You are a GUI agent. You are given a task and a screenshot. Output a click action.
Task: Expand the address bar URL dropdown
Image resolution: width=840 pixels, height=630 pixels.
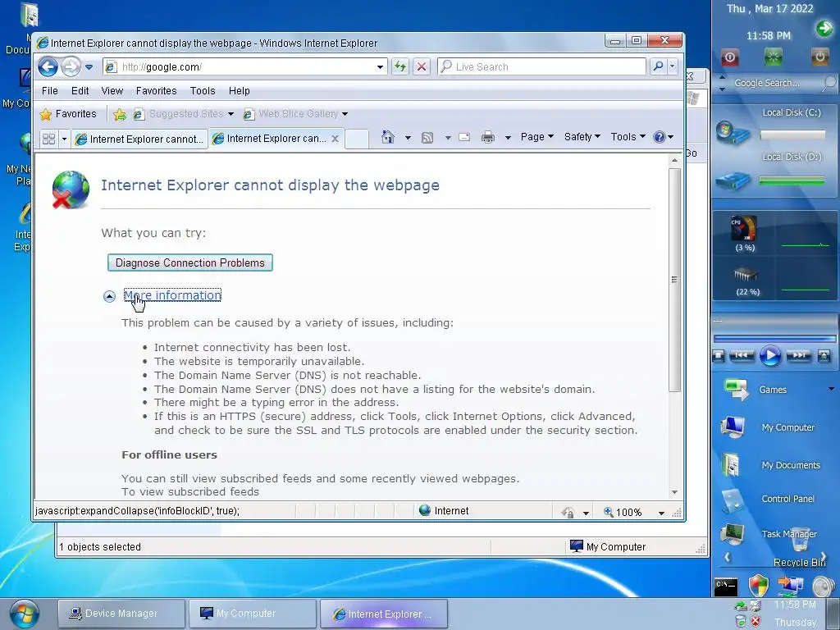click(380, 67)
